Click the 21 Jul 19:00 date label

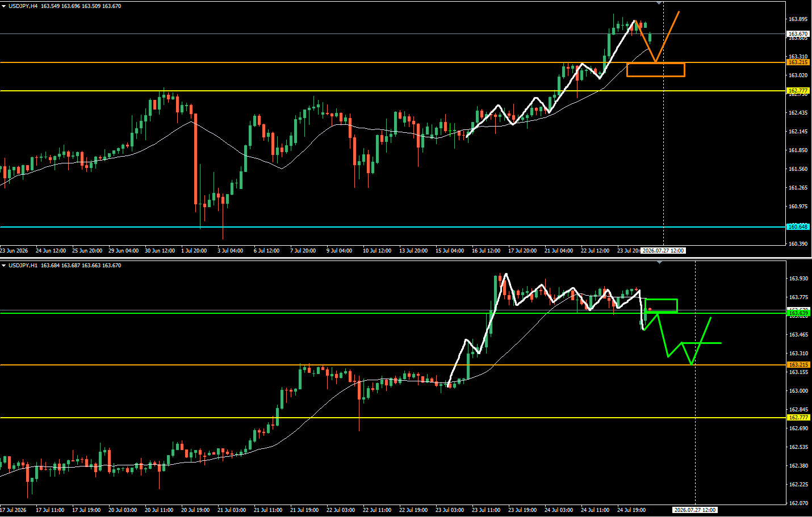tap(304, 510)
